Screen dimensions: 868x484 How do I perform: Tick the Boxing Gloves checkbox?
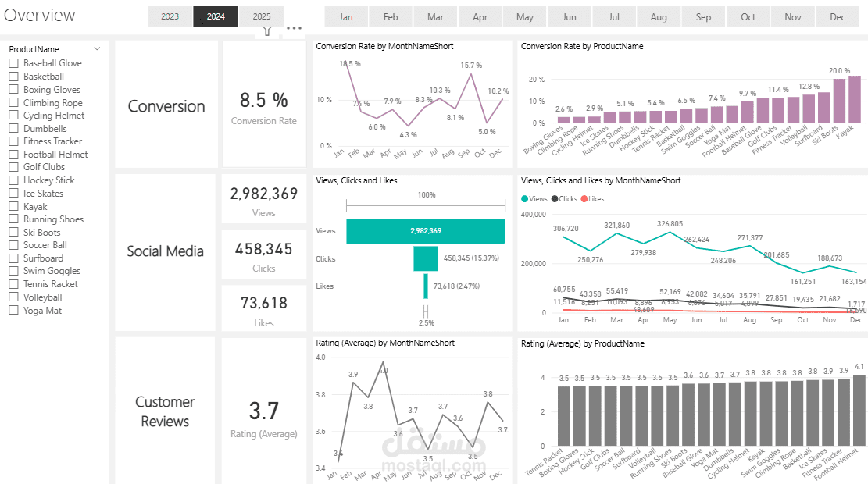(x=14, y=89)
